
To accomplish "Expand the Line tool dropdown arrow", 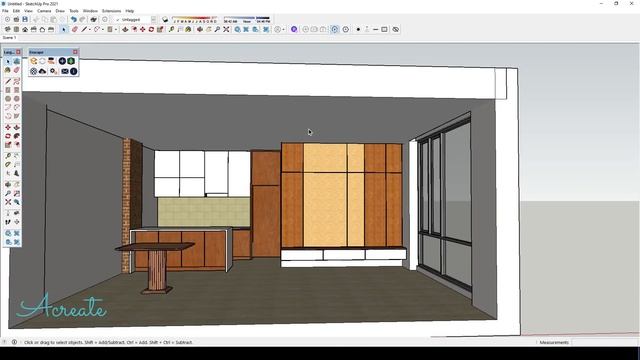I will (x=90, y=30).
